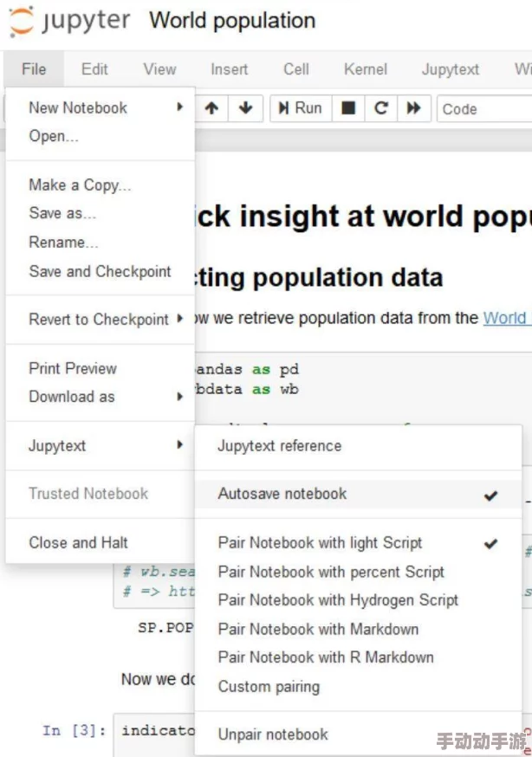Viewport: 532px width, 757px height.
Task: Open the Jupytext reference entry
Action: coord(358,445)
